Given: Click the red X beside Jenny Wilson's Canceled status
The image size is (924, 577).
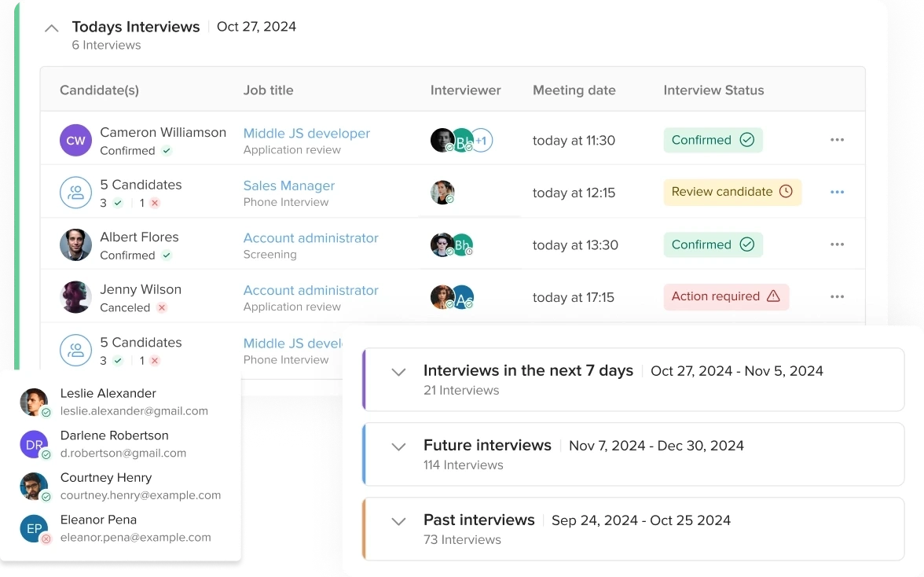Looking at the screenshot, I should (163, 307).
